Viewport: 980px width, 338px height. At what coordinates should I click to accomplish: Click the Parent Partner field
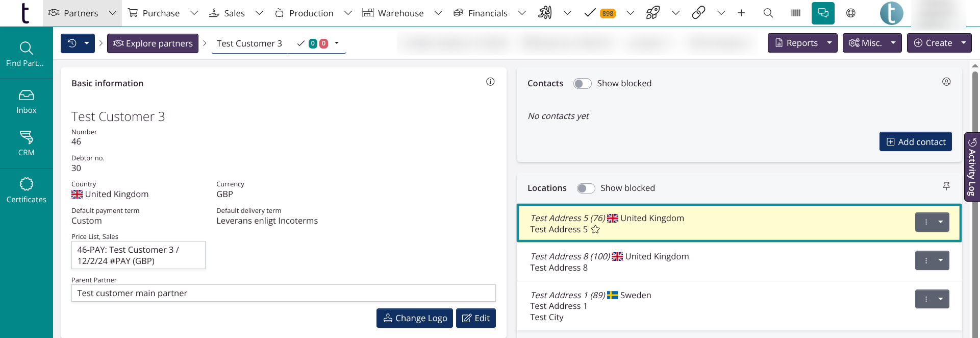(x=283, y=293)
